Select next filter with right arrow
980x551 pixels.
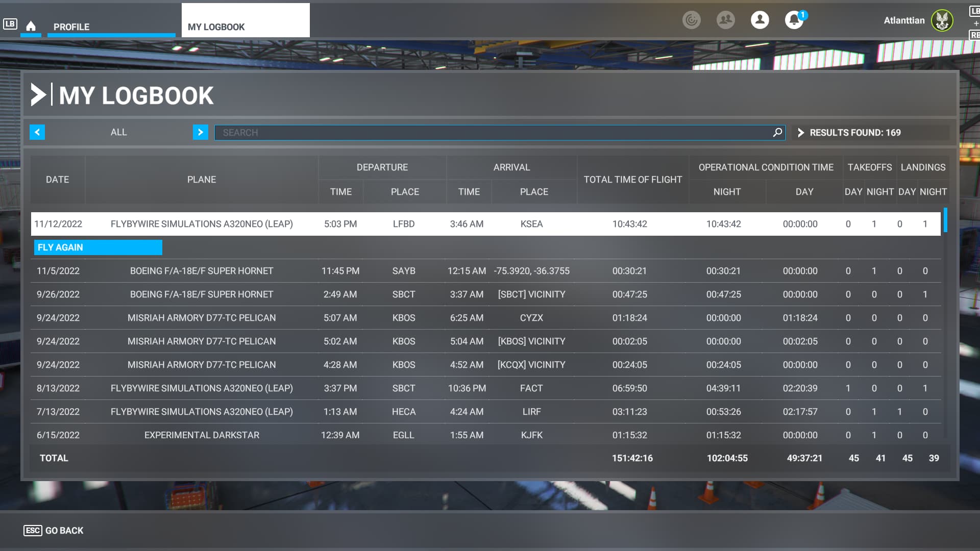coord(200,132)
